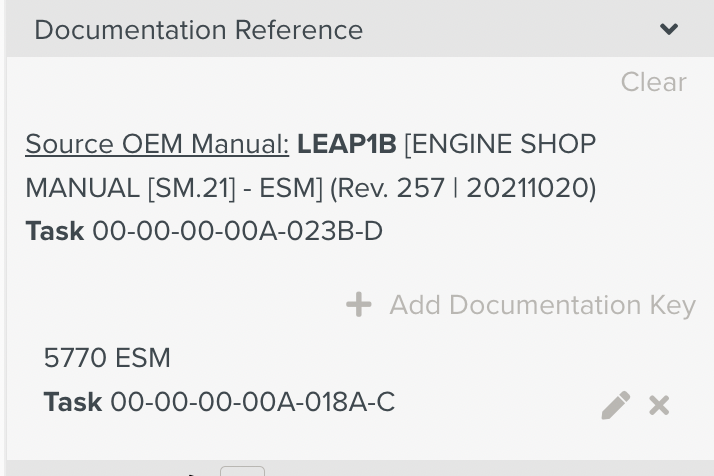Click the bold Task label under Source Manual
Viewport: 714px width, 476px height.
pyautogui.click(x=55, y=231)
